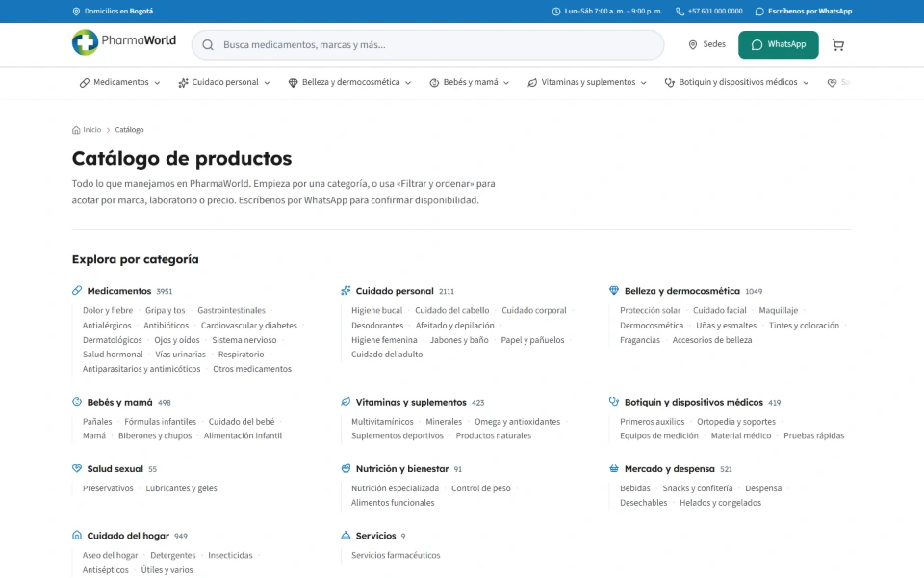The image size is (924, 578).
Task: Click the Fórmulas infantiles subcategory
Action: point(161,422)
